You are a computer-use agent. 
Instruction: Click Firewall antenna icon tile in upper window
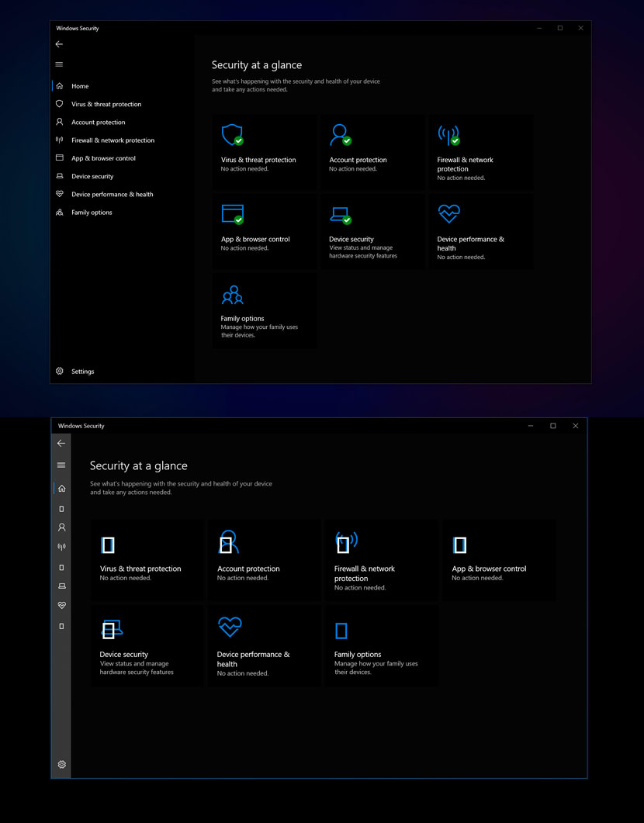point(448,135)
